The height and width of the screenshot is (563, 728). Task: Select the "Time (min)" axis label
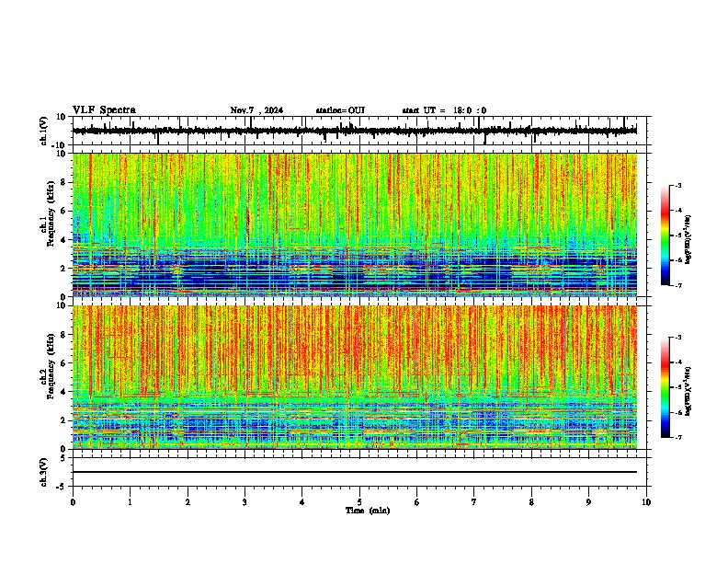pyautogui.click(x=368, y=511)
